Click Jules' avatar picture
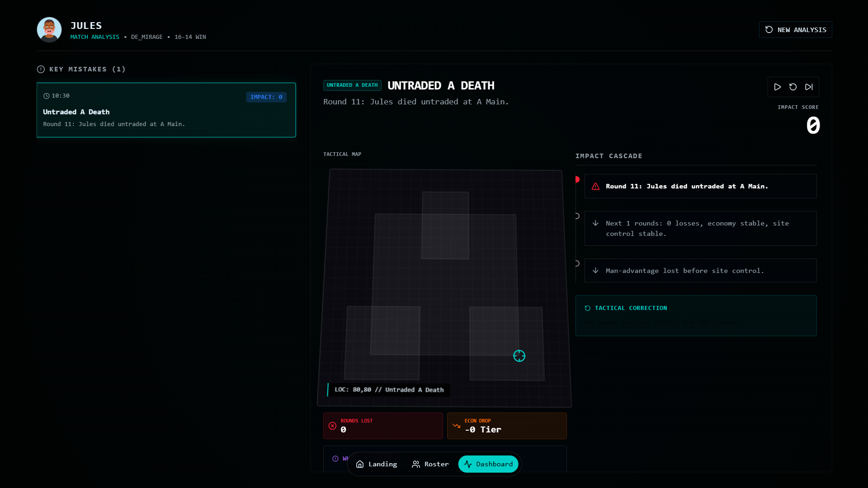 click(49, 30)
